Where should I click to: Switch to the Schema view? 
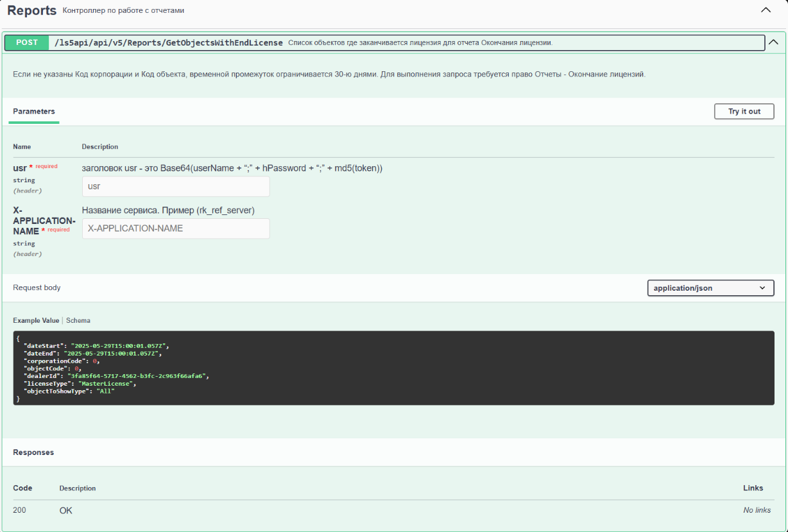(x=78, y=320)
